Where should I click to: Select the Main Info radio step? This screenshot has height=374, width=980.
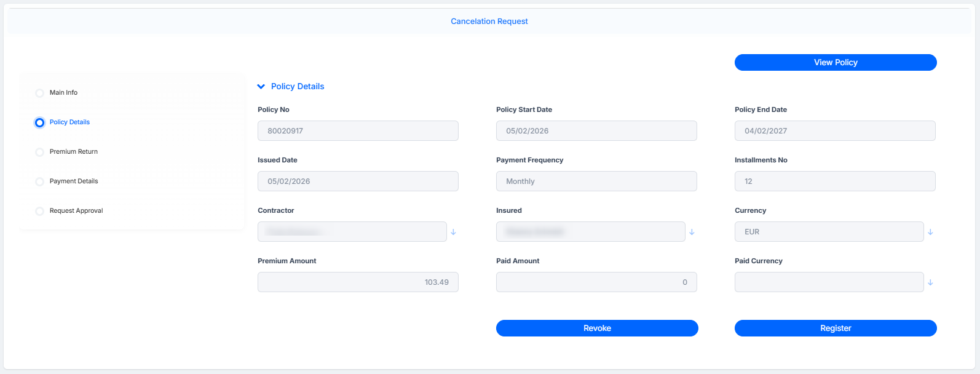click(39, 93)
